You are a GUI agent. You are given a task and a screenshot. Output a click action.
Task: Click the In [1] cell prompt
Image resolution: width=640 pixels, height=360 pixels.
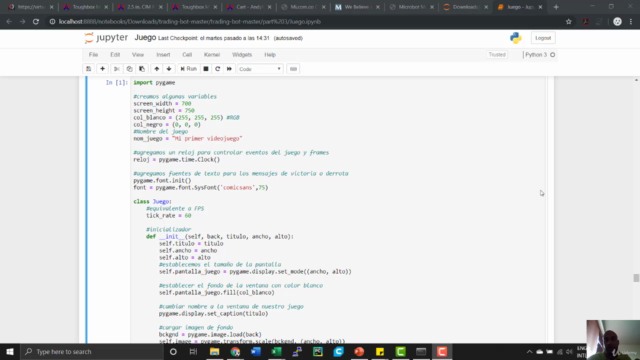coord(117,82)
